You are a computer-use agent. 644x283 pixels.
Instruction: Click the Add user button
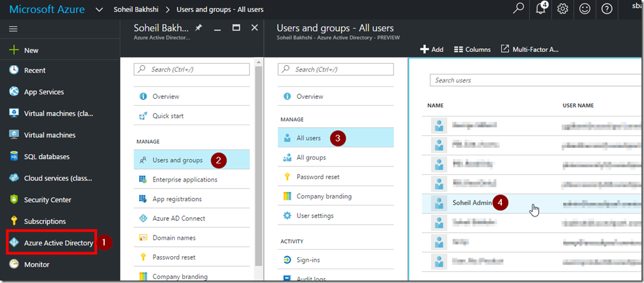[x=432, y=49]
